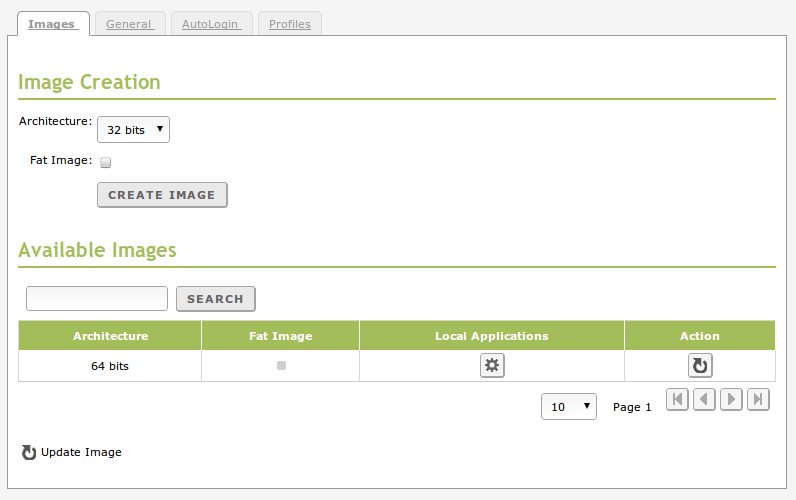Click the Local Applications column header
796x500 pixels.
coord(491,336)
